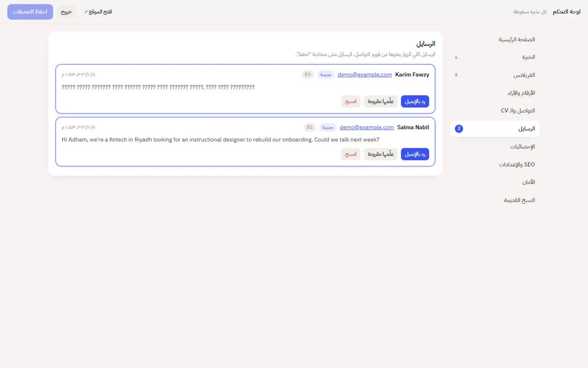Image resolution: width=588 pixels, height=368 pixels.
Task: Click the timestamp on Salma Nabil's message
Action: point(79,127)
